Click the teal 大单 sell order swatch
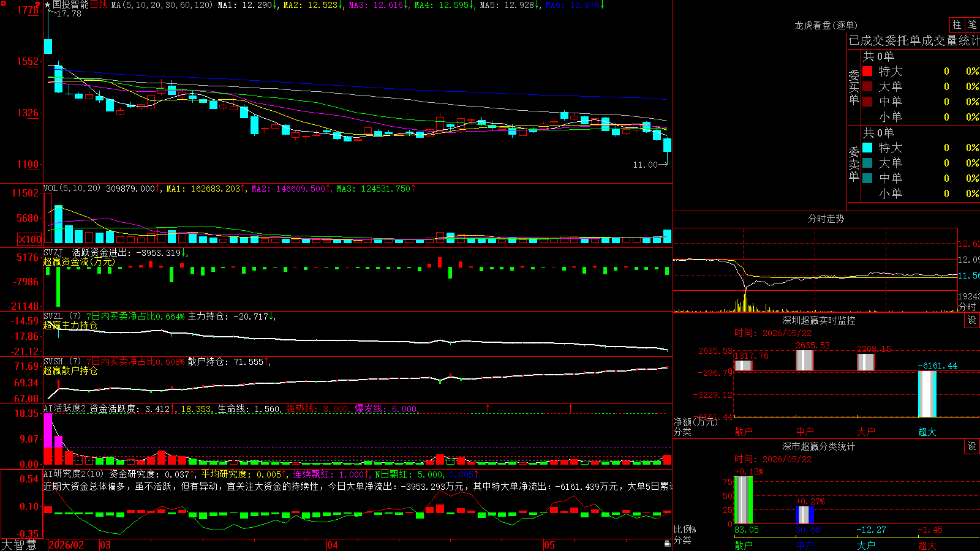980x551 pixels. click(867, 163)
